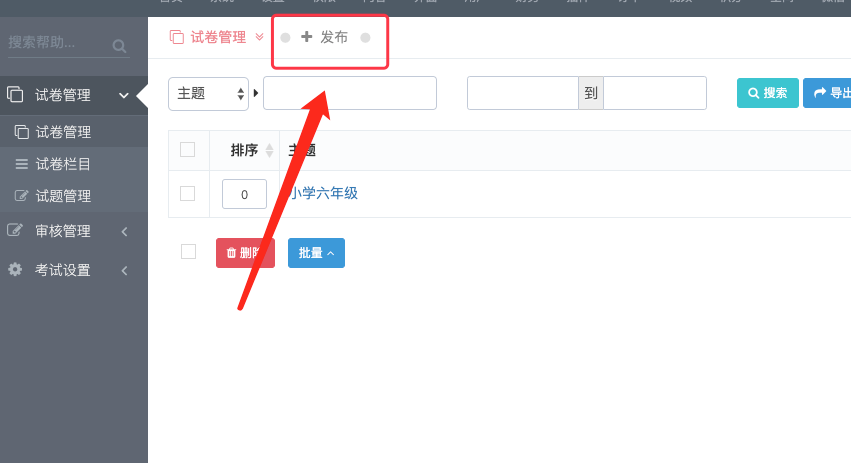Image resolution: width=851 pixels, height=463 pixels.
Task: Click the teal 搜索 button
Action: point(767,93)
